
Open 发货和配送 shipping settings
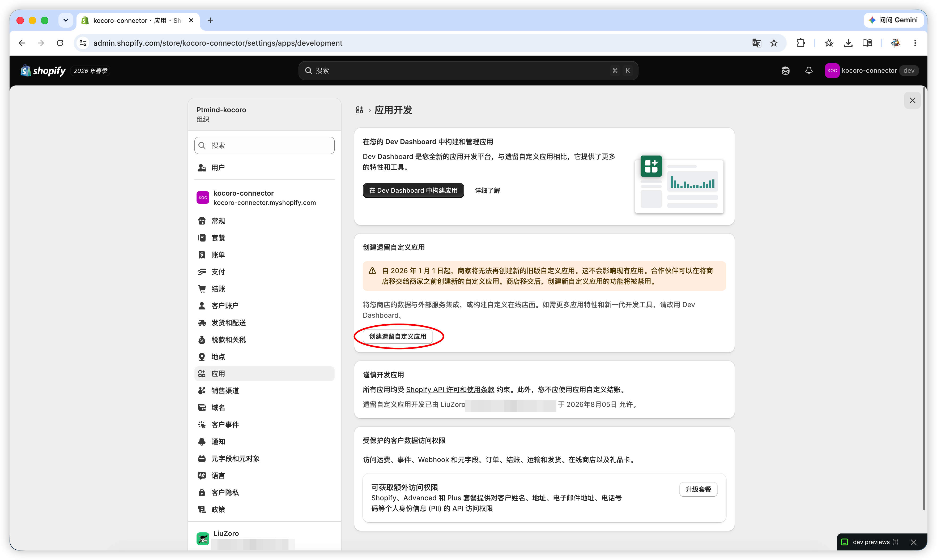tap(264, 323)
